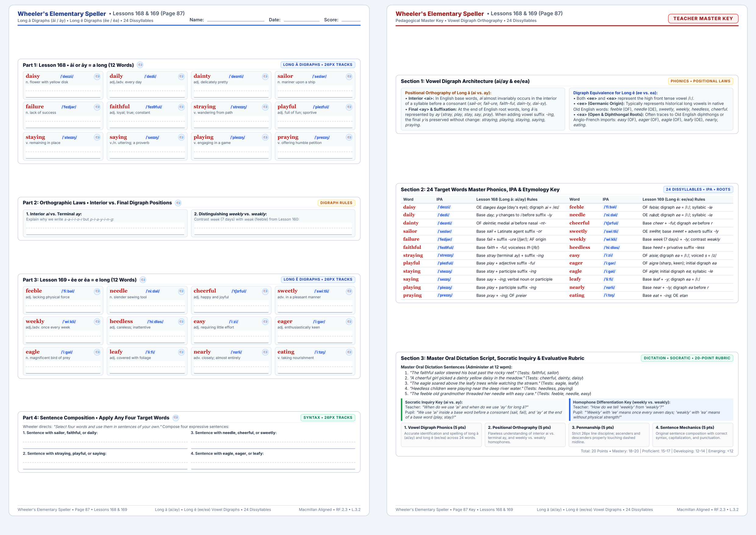Click the Teacher Master Key badge
Viewport: 756px width, 535px height.
click(x=703, y=18)
